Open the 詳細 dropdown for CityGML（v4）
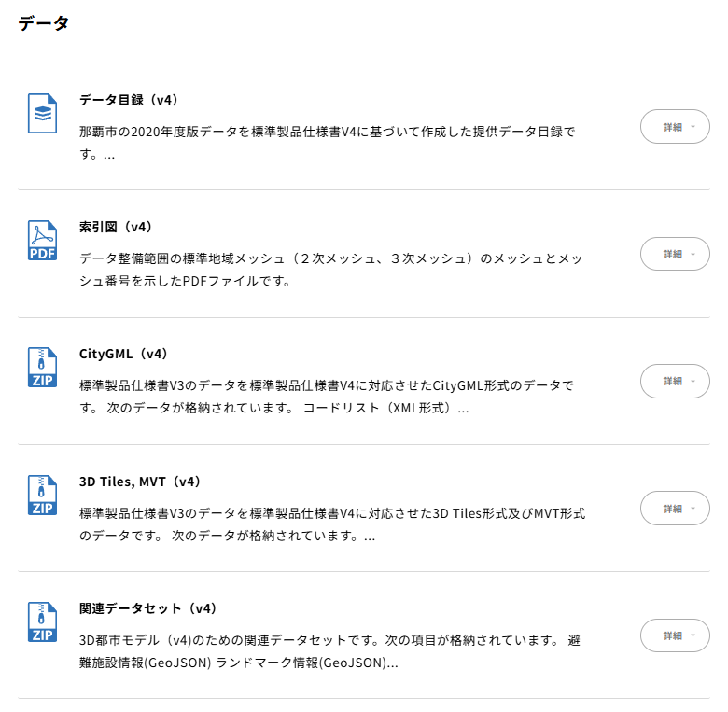 coord(675,381)
